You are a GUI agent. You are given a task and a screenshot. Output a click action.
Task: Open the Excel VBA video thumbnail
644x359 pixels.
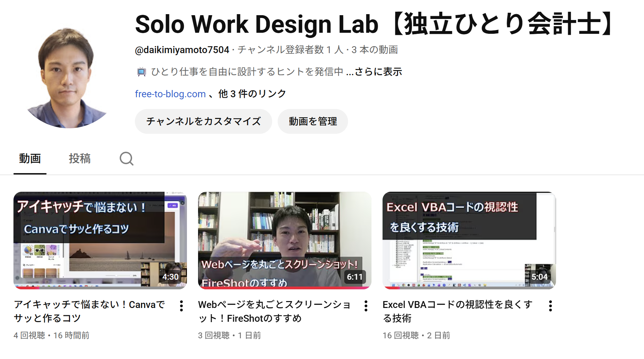coord(469,240)
